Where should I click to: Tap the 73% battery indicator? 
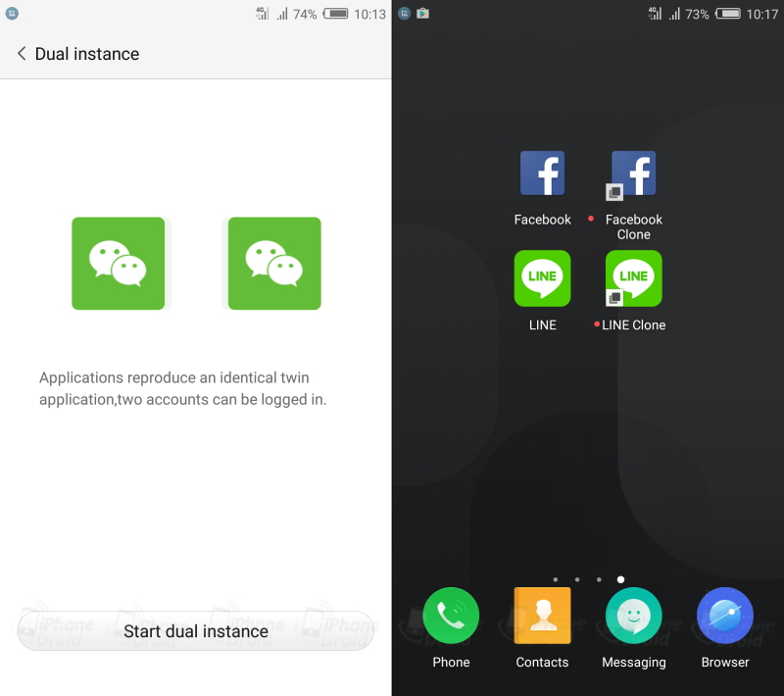pyautogui.click(x=728, y=14)
